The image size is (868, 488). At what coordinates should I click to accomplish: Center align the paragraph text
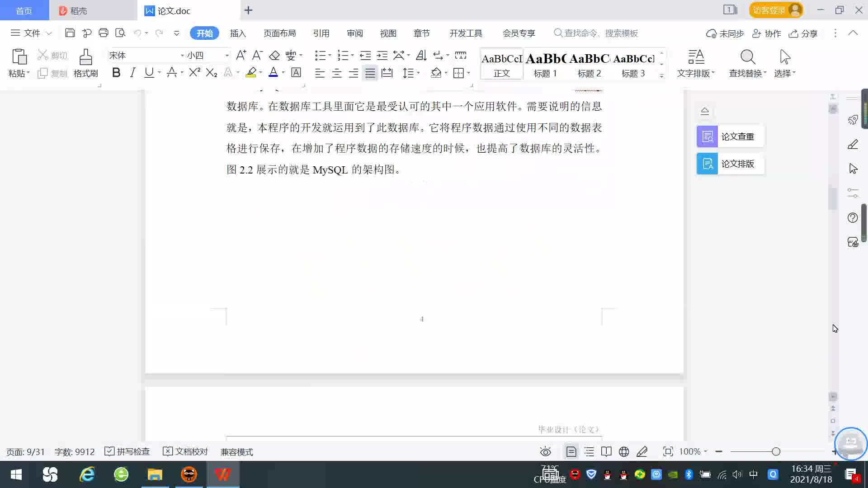pyautogui.click(x=336, y=73)
